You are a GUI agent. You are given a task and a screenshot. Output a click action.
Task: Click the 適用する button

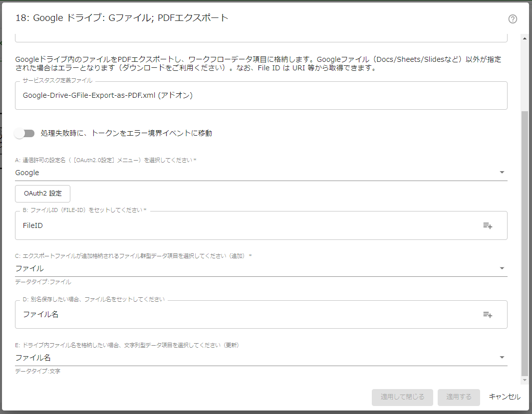pos(459,397)
